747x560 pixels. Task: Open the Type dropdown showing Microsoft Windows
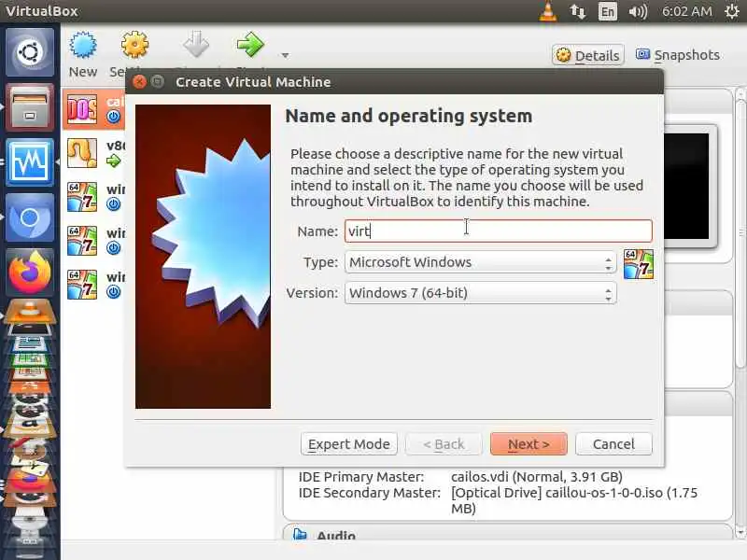pos(480,262)
